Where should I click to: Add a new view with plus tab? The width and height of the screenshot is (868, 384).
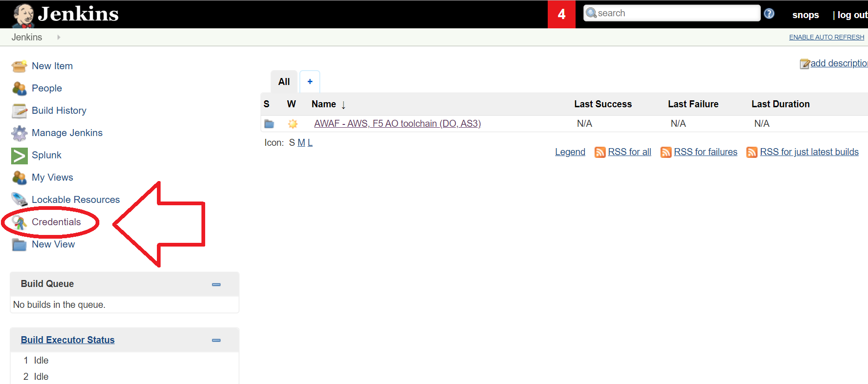click(x=310, y=82)
